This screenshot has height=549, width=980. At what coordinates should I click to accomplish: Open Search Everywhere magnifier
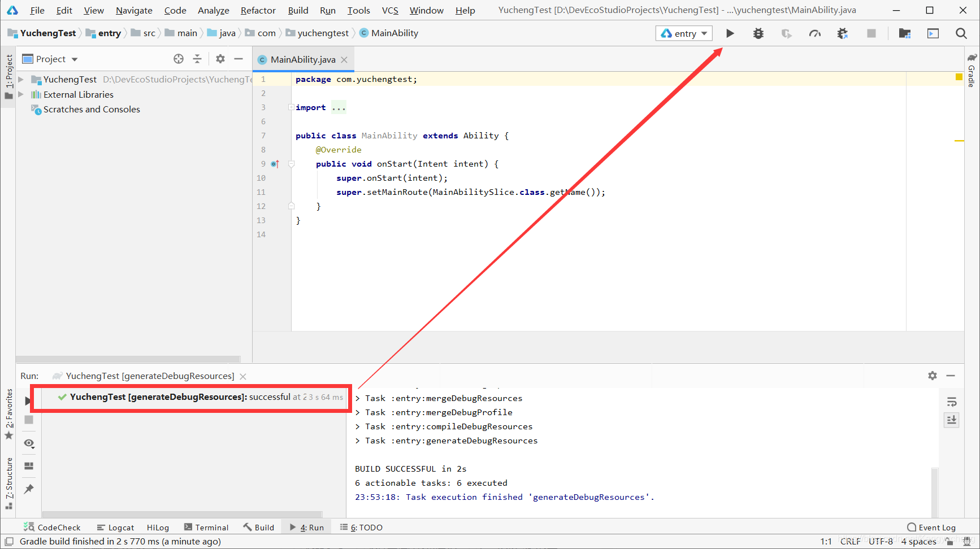pos(961,33)
